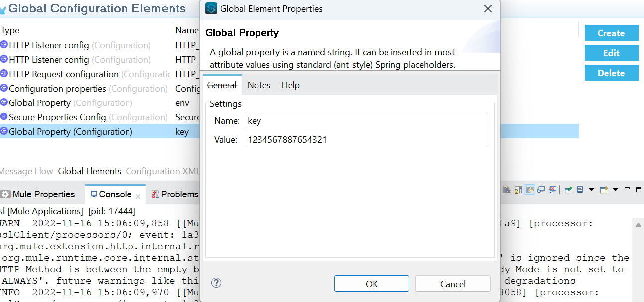This screenshot has width=644, height=302.
Task: Open the Help tab in the dialog
Action: [291, 85]
